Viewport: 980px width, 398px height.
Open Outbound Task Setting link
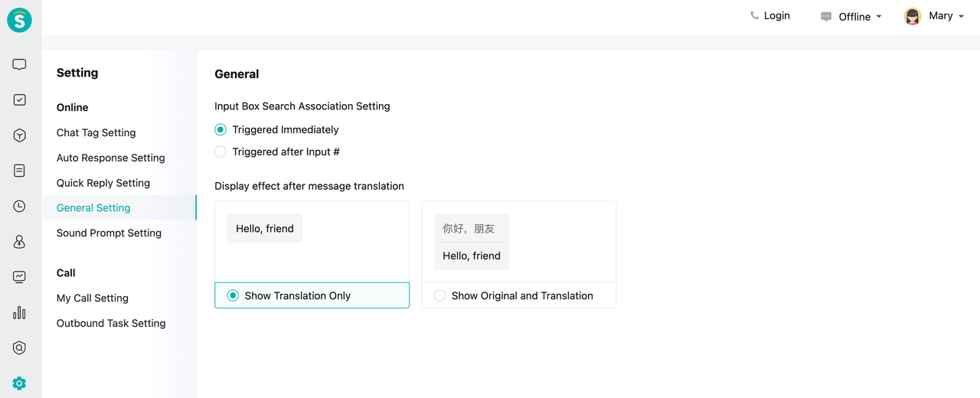[x=110, y=323]
